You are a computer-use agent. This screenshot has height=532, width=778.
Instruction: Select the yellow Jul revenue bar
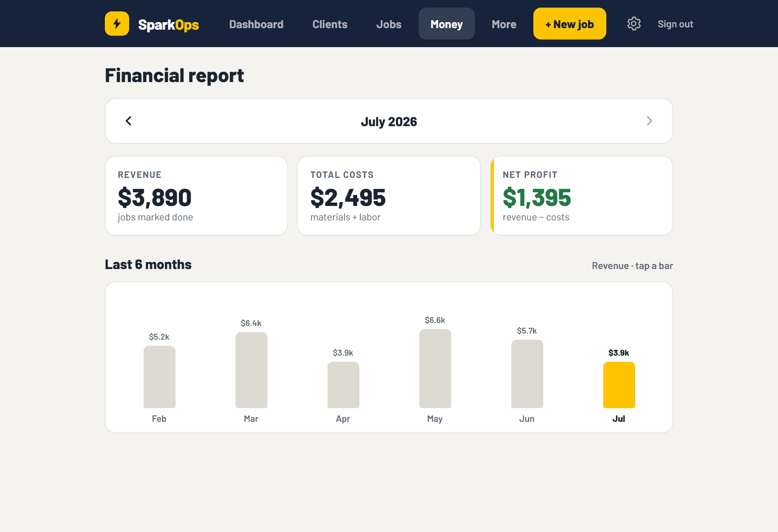click(x=619, y=385)
